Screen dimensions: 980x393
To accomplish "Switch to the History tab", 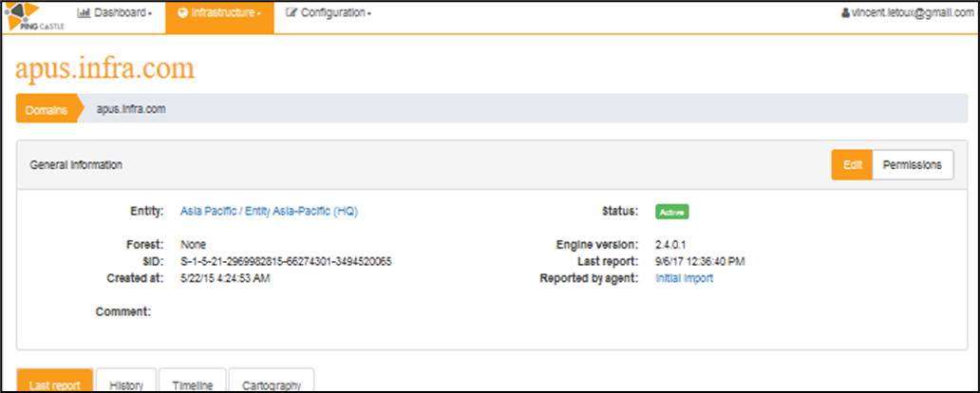I will tap(125, 381).
